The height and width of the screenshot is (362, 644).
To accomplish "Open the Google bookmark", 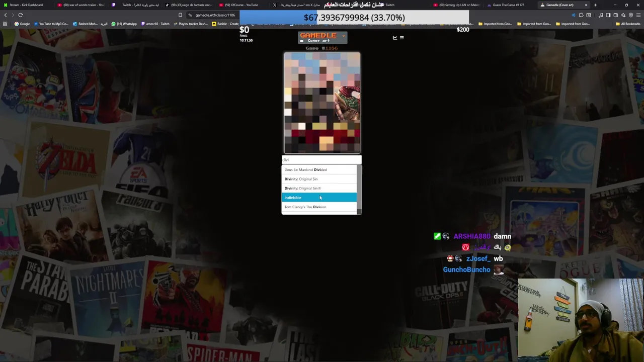I will (x=22, y=24).
